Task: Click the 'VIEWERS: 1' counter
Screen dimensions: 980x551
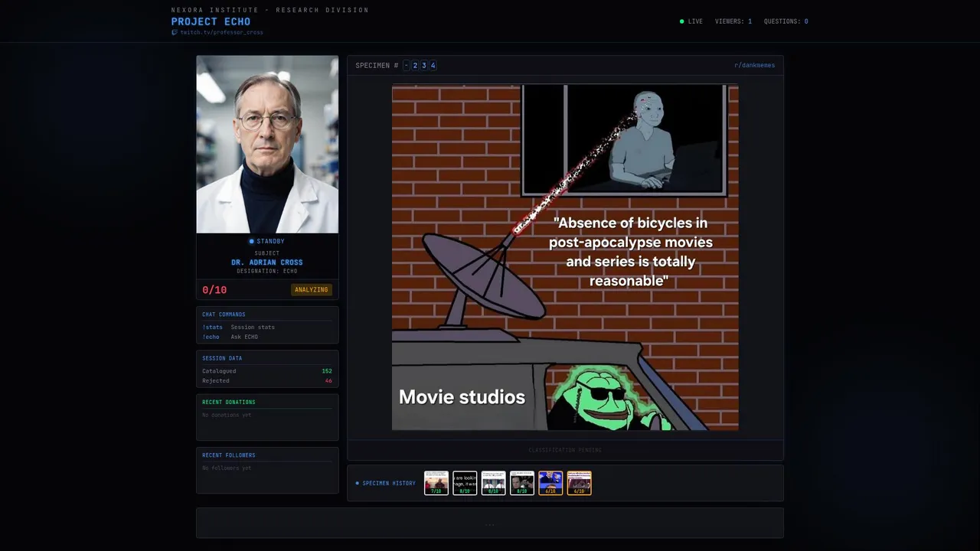Action: click(x=733, y=21)
